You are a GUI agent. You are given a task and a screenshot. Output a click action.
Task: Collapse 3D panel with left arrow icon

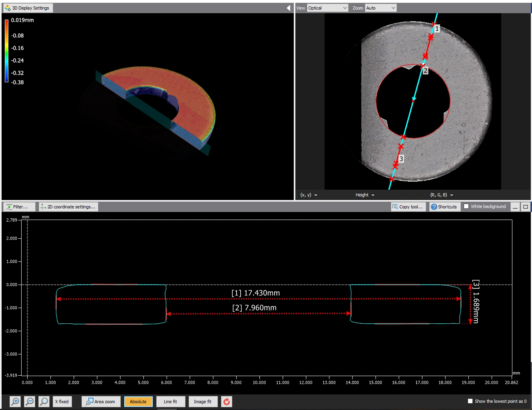click(x=289, y=8)
